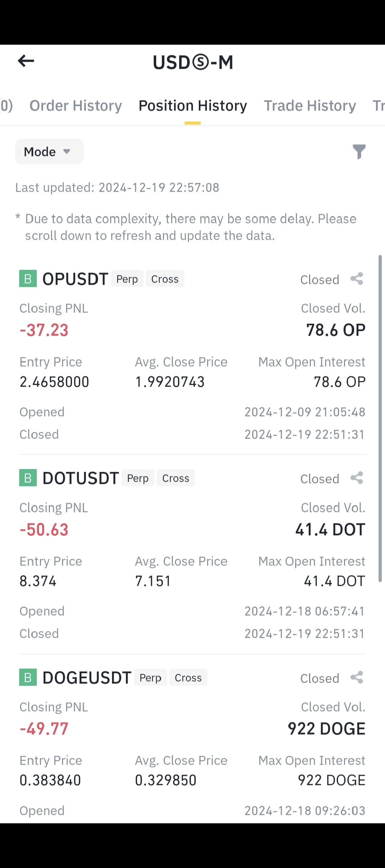Tap the Perp tag on DOTUSDT
Viewport: 385px width, 868px height.
(x=138, y=478)
